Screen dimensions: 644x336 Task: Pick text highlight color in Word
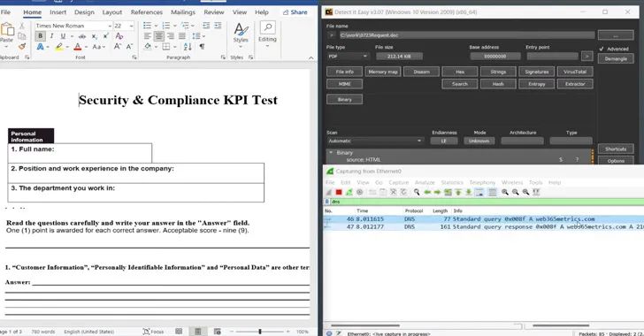(x=59, y=47)
